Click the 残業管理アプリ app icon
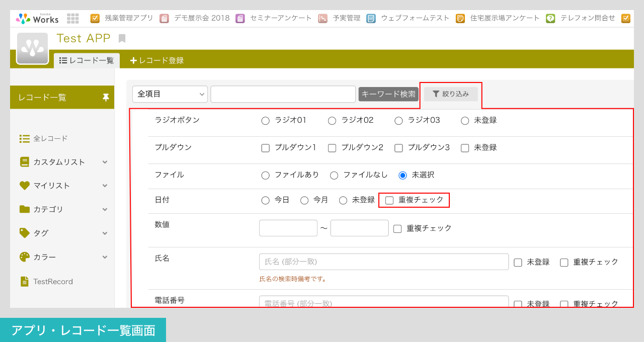This screenshot has width=644, height=342. click(95, 18)
